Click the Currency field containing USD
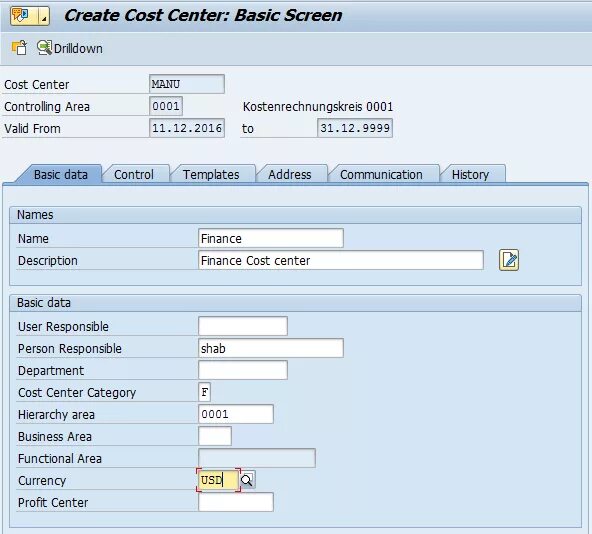Screen dimensions: 592x534 point(219,480)
